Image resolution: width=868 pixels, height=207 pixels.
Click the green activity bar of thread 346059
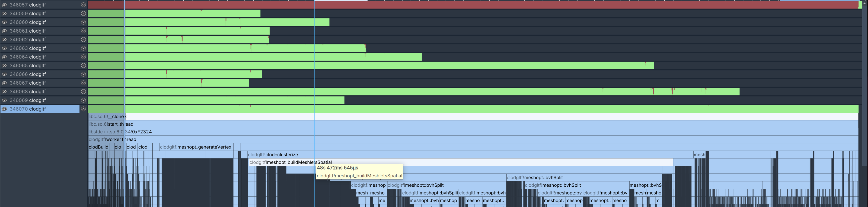(x=174, y=14)
